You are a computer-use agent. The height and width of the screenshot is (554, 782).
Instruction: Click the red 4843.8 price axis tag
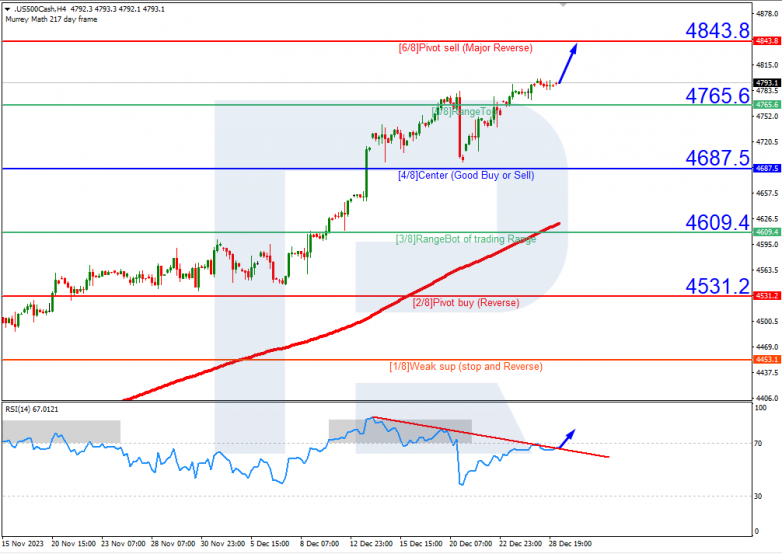coord(767,41)
